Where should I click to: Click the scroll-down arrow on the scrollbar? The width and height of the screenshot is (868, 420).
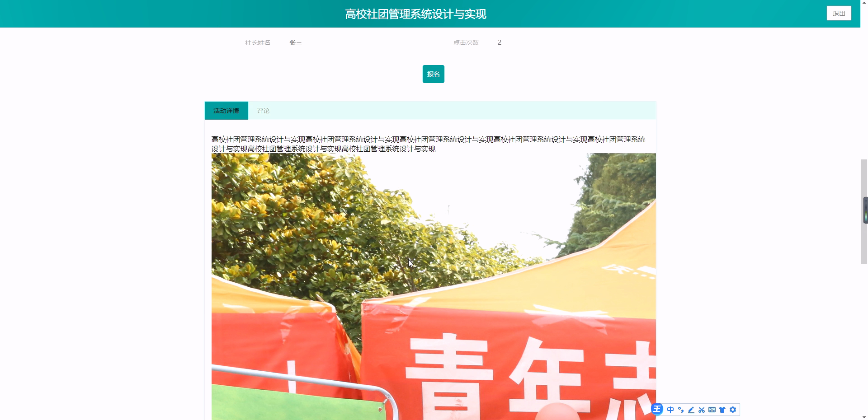point(864,417)
